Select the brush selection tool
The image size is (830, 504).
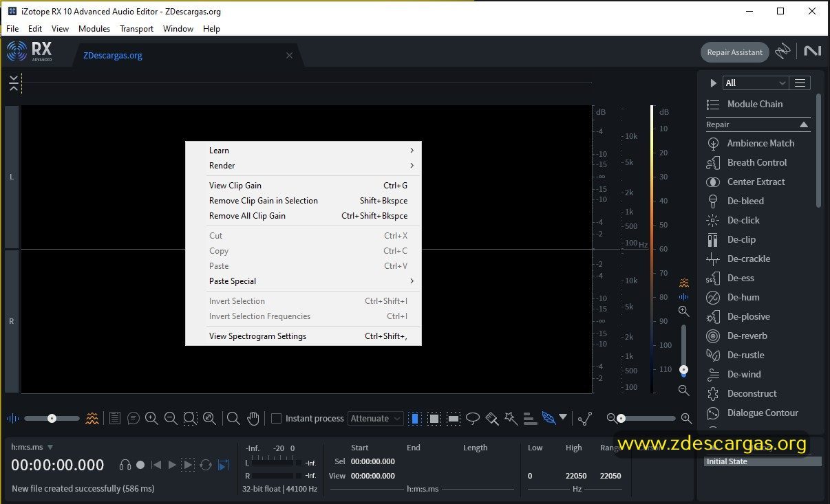[492, 418]
